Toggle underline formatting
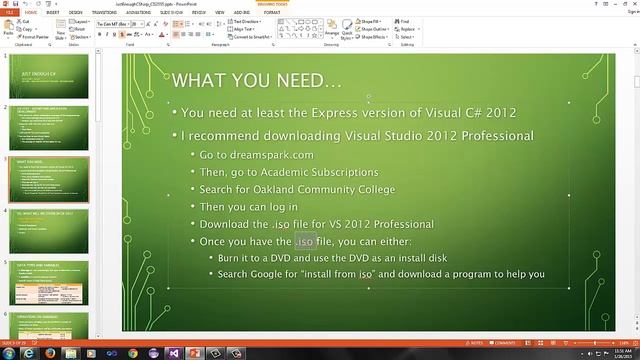The height and width of the screenshot is (360, 640). pyautogui.click(x=114, y=35)
